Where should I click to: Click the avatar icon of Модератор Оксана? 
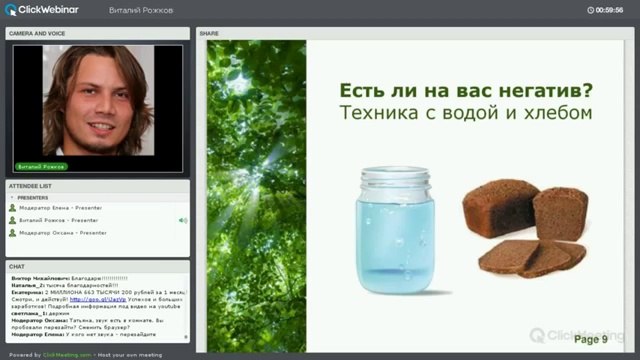(x=13, y=233)
